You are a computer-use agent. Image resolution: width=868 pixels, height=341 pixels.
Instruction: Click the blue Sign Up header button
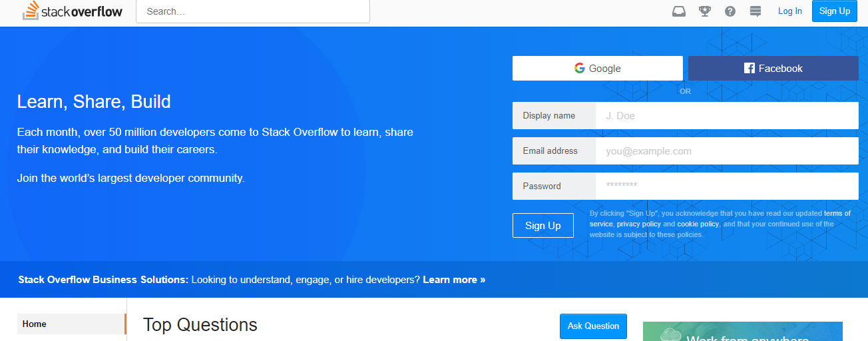[x=834, y=11]
